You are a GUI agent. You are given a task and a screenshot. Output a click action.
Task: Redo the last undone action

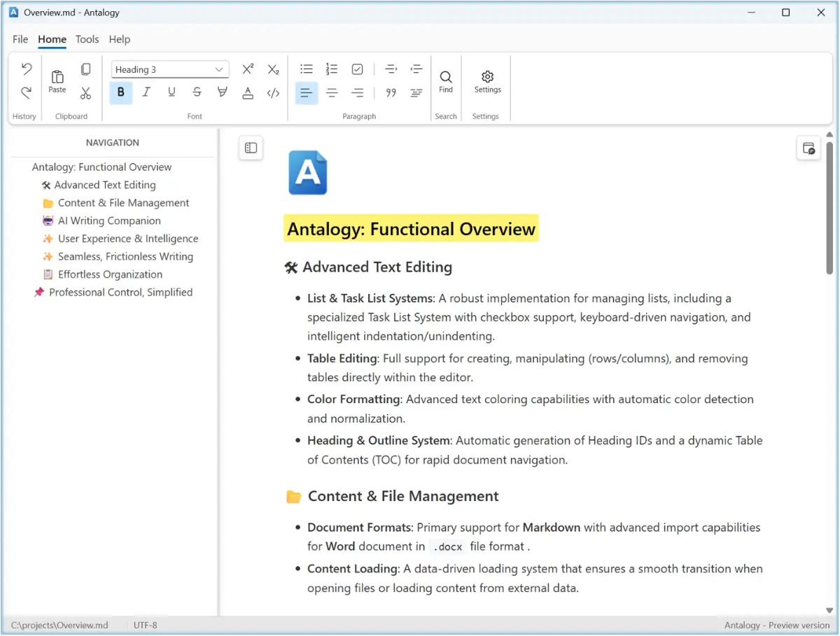tap(27, 92)
